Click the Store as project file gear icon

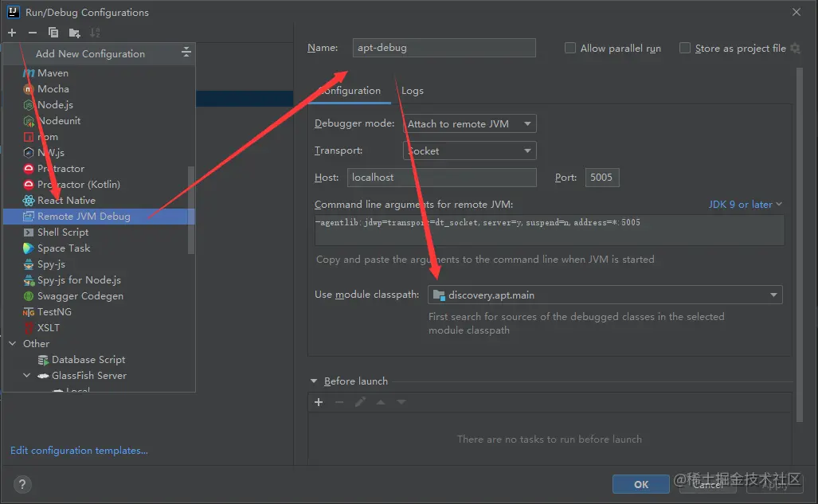[x=795, y=48]
